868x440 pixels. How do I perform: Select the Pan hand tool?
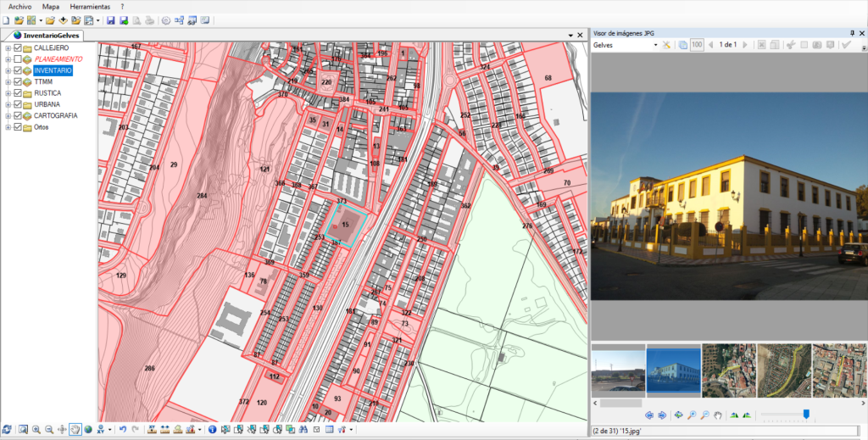pyautogui.click(x=75, y=429)
